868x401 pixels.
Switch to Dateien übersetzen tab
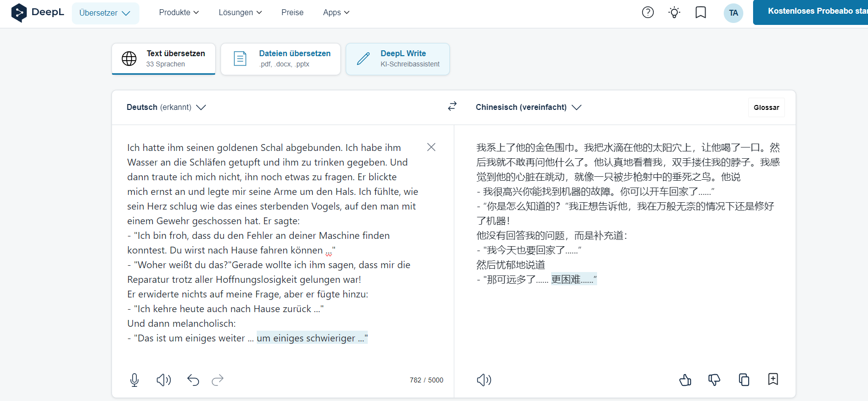281,59
